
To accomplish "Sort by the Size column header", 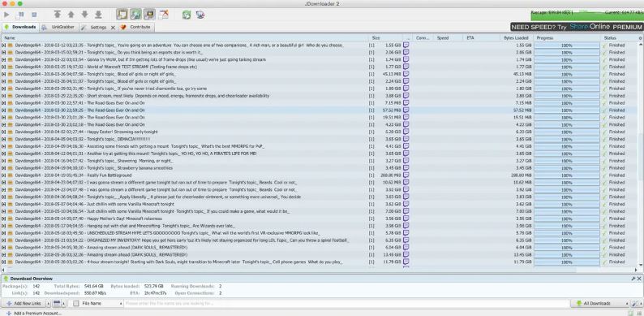I will [x=385, y=38].
